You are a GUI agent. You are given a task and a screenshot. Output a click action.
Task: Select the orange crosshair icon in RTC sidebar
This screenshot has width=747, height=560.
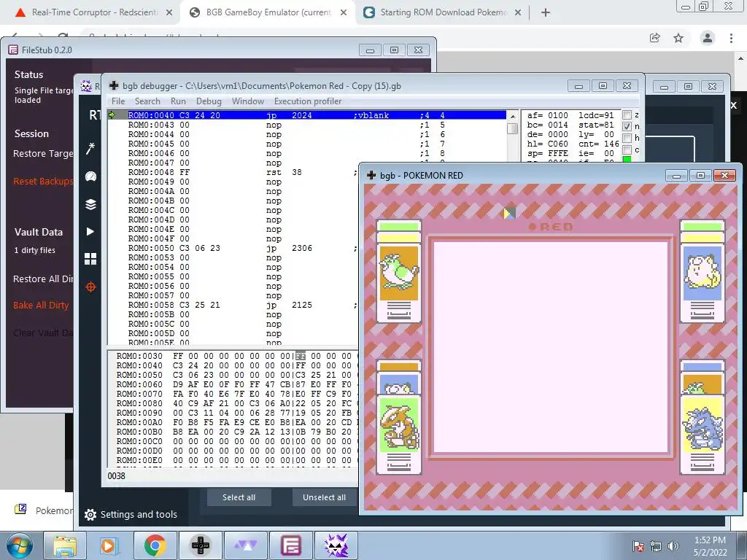[x=90, y=287]
